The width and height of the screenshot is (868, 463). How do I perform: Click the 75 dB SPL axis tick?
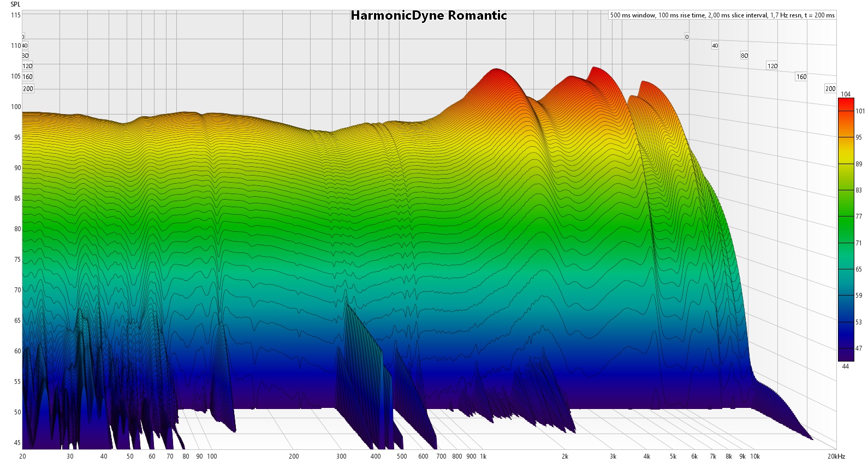pos(17,260)
